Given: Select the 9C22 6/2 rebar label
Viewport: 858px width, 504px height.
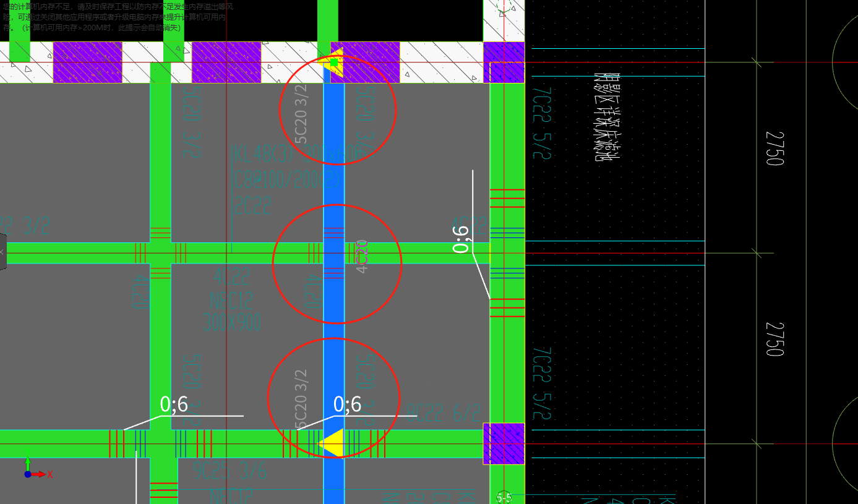Looking at the screenshot, I should tap(444, 412).
